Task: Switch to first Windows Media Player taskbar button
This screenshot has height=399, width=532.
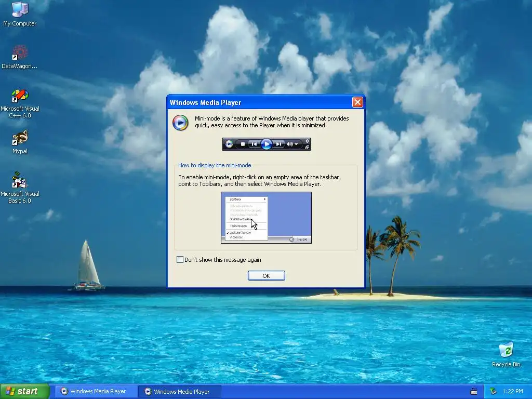Action: (96, 391)
